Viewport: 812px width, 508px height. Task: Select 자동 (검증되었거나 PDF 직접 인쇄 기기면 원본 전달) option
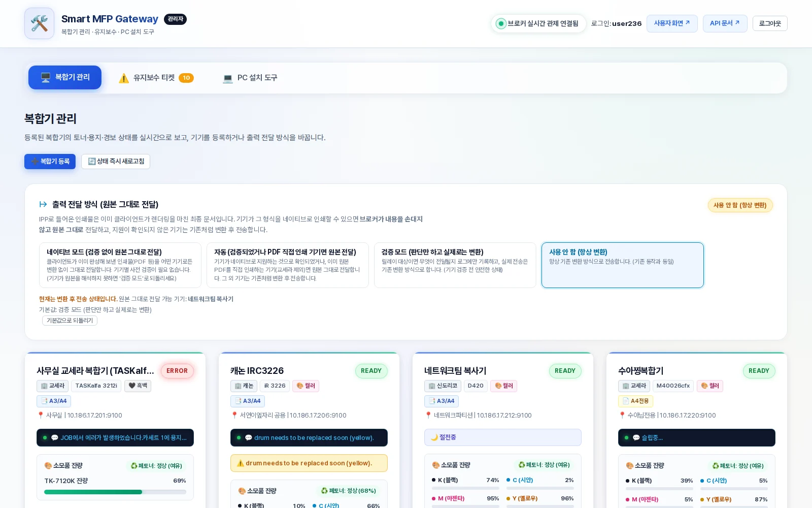pyautogui.click(x=288, y=265)
